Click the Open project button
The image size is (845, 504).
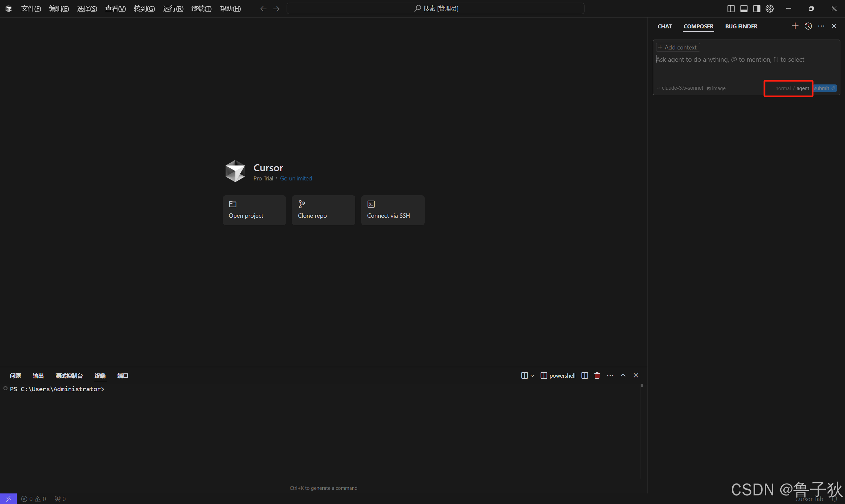pos(254,210)
